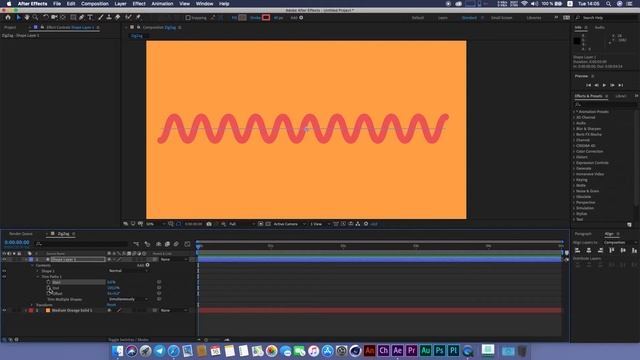The image size is (640, 360).
Task: Switch to the Render Queue tab
Action: [x=21, y=234]
